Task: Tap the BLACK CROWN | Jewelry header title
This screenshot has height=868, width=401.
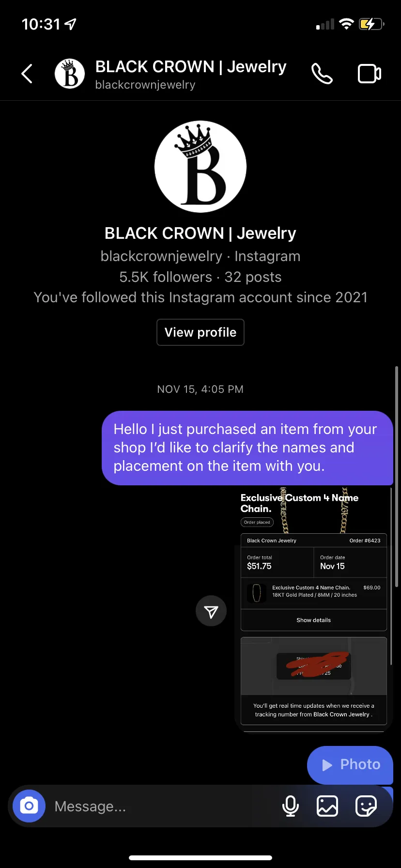Action: pos(191,66)
